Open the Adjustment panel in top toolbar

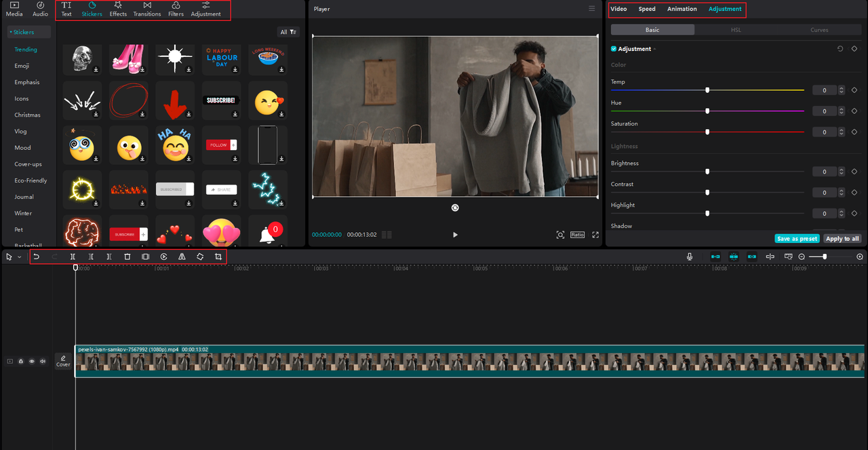tap(205, 9)
